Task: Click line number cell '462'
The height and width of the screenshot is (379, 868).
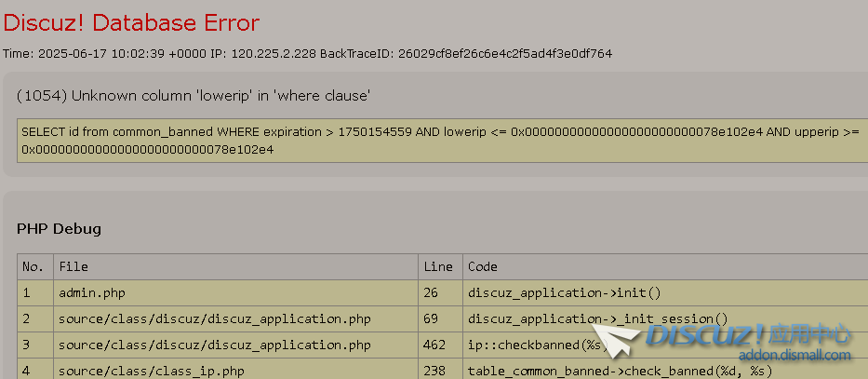Action: tap(440, 345)
